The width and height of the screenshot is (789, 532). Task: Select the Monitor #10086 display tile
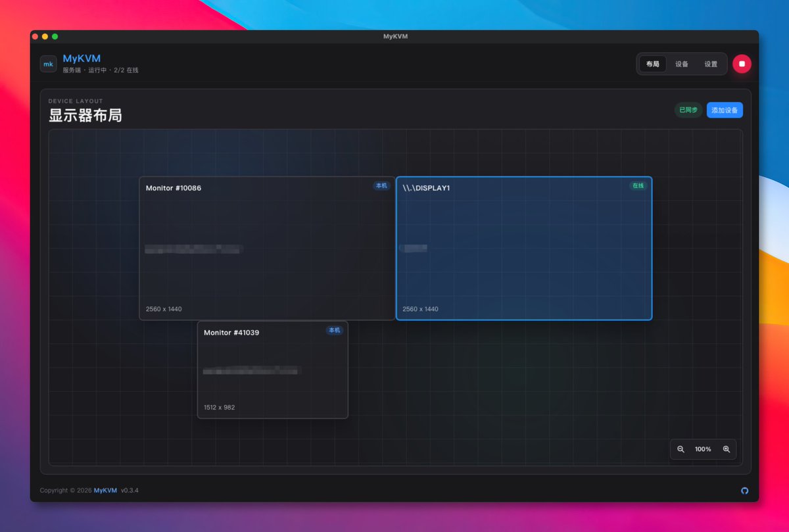pyautogui.click(x=267, y=248)
